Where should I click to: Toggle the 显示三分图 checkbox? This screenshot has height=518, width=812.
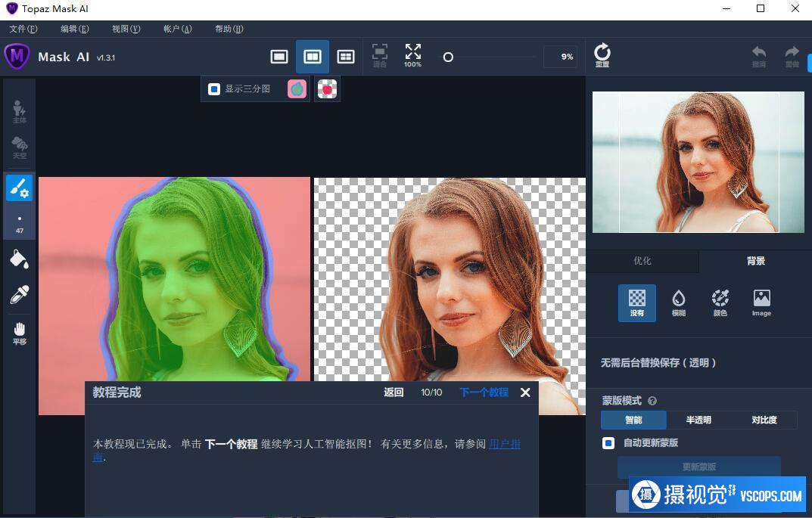[x=214, y=89]
